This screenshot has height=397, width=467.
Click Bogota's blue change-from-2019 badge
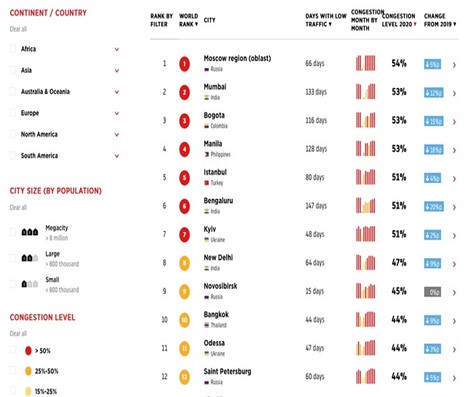click(433, 121)
